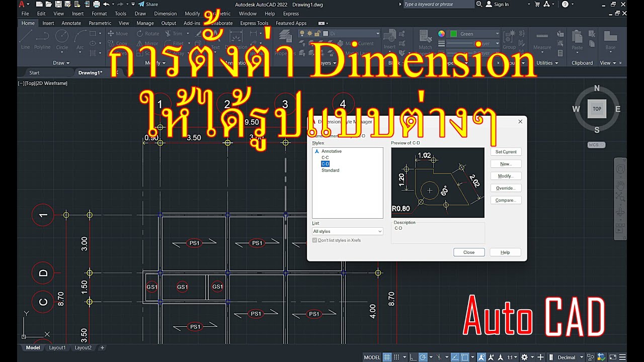Open the Format menu
This screenshot has height=362, width=644.
(x=99, y=14)
